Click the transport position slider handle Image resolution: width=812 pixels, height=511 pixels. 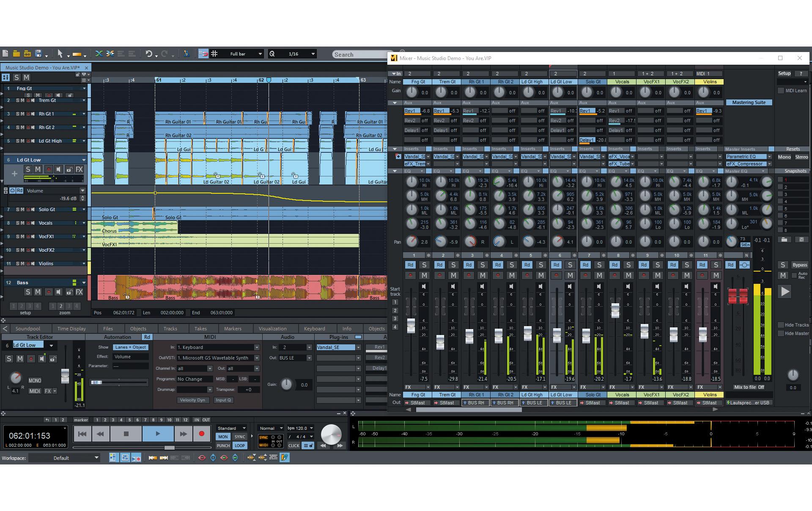169,448
